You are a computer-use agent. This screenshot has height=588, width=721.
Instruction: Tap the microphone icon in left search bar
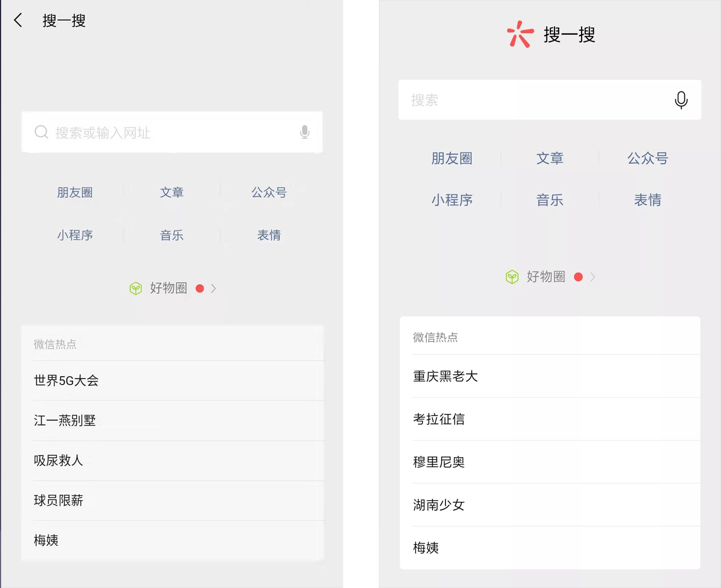click(x=304, y=132)
